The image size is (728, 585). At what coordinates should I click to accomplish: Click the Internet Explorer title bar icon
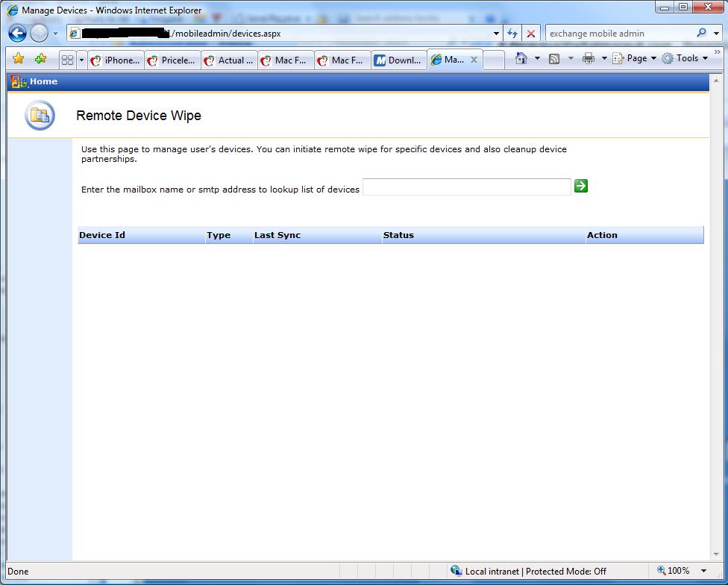(13, 10)
